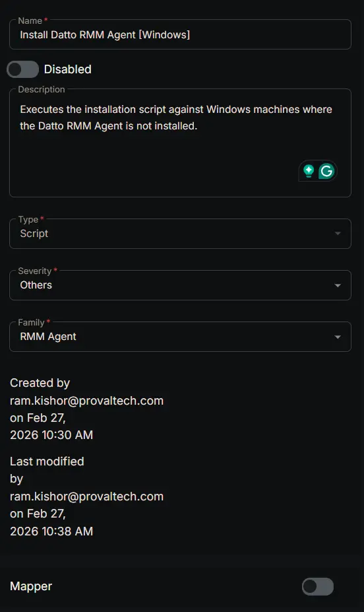Toggle the Disabled switch
Screen dimensions: 364x612
[22, 70]
